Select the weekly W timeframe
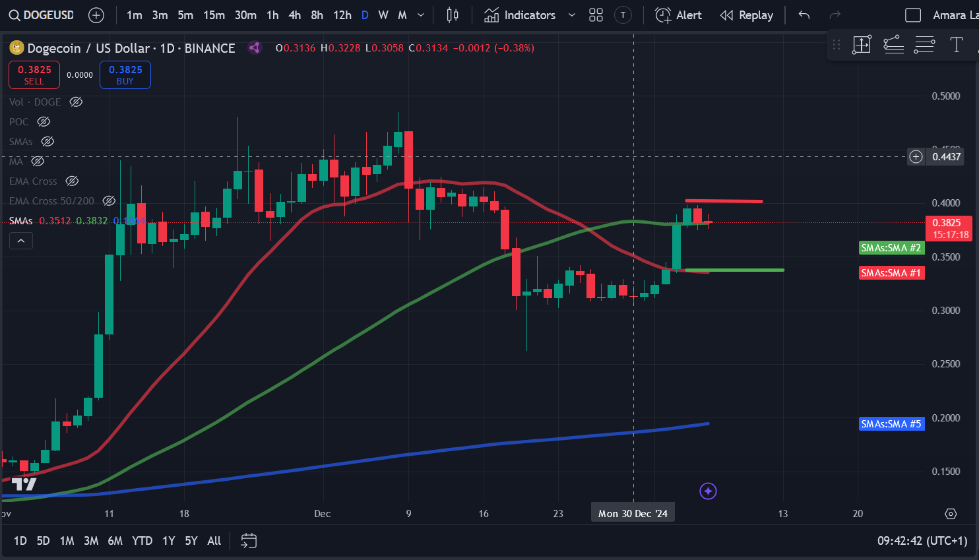The image size is (979, 560). [x=383, y=15]
